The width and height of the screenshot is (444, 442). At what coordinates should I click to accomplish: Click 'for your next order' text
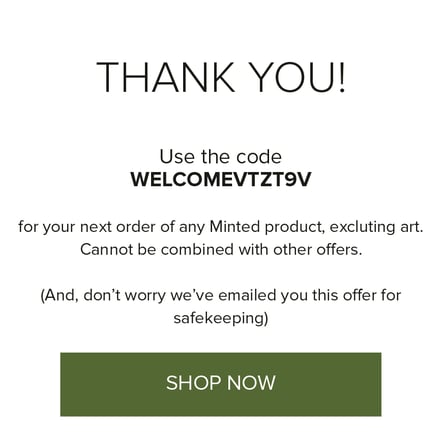coord(87,227)
